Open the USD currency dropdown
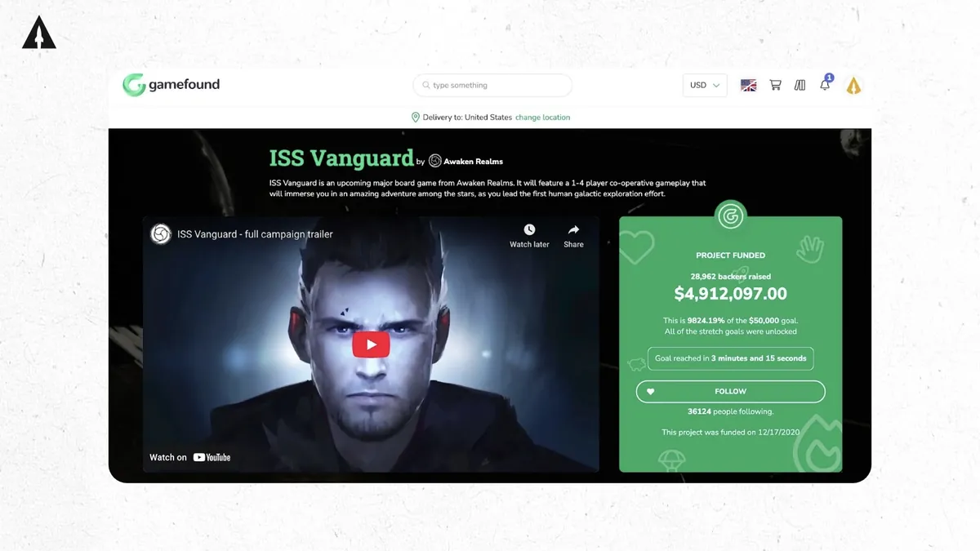980x551 pixels. (705, 85)
